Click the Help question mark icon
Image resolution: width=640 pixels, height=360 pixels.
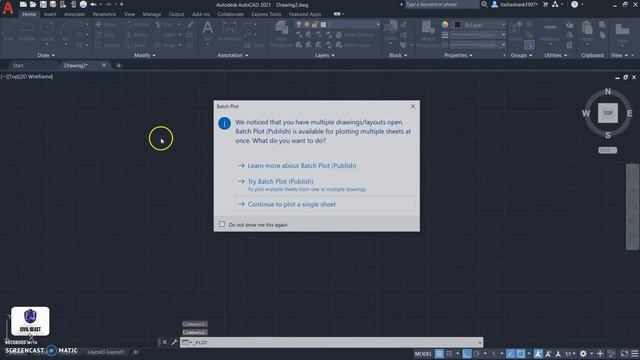point(574,4)
